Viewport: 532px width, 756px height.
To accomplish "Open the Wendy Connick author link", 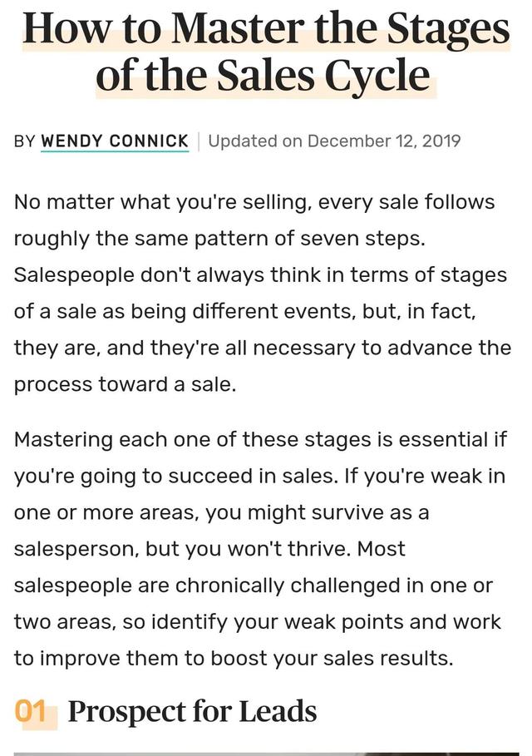I will [115, 141].
